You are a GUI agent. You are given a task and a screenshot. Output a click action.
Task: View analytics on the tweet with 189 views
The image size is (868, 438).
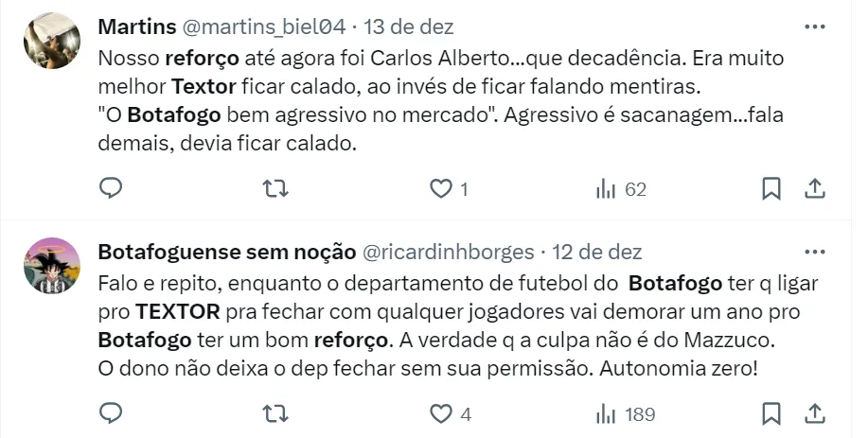coord(606,414)
